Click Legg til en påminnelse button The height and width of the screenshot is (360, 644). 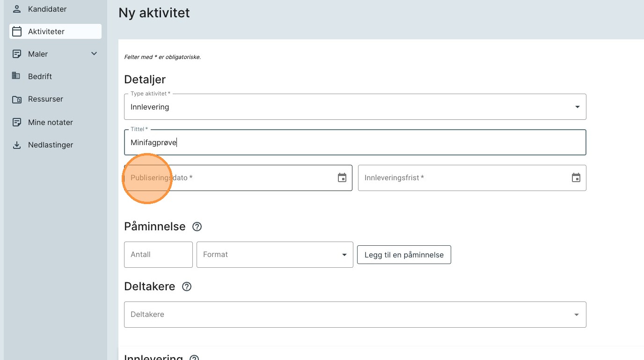point(404,255)
